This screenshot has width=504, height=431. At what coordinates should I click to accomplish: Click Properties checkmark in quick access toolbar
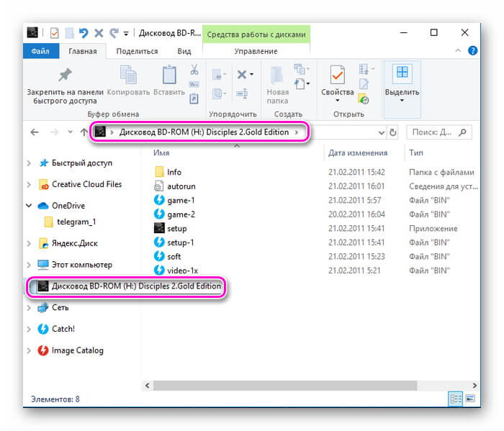pos(55,33)
